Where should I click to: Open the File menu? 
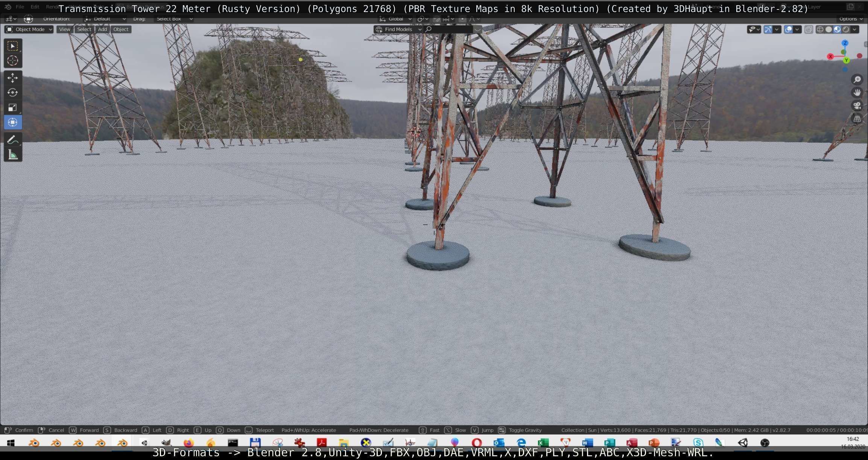[x=20, y=7]
